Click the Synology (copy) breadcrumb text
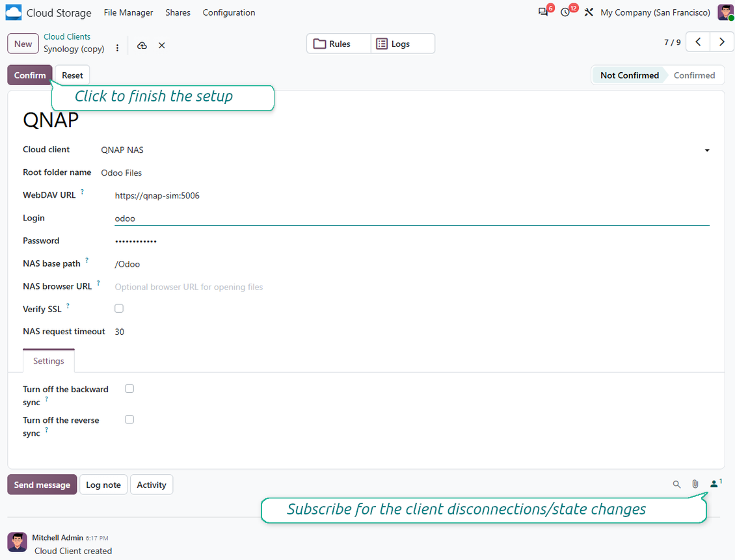Viewport: 735px width, 560px height. pos(74,49)
